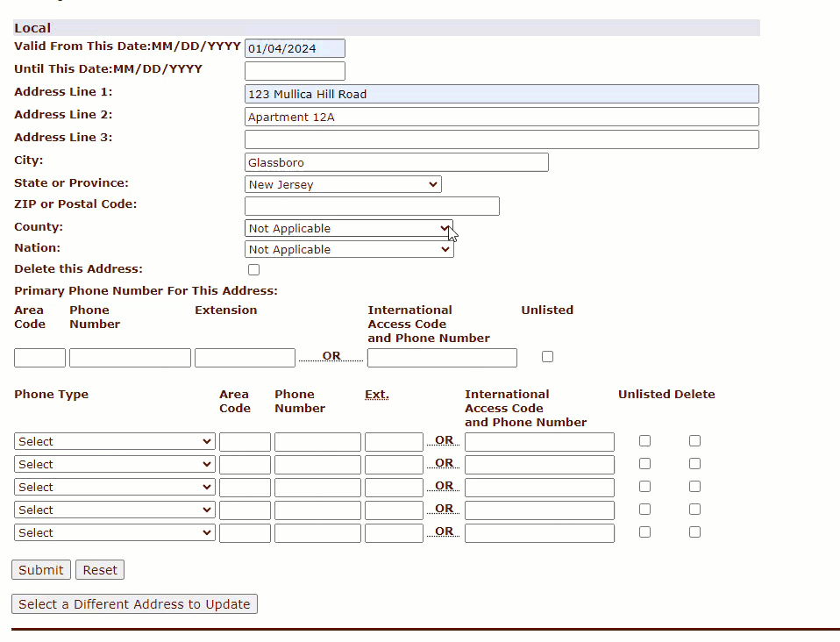The image size is (840, 642).
Task: Click the primary phone Extension field
Action: click(x=245, y=358)
